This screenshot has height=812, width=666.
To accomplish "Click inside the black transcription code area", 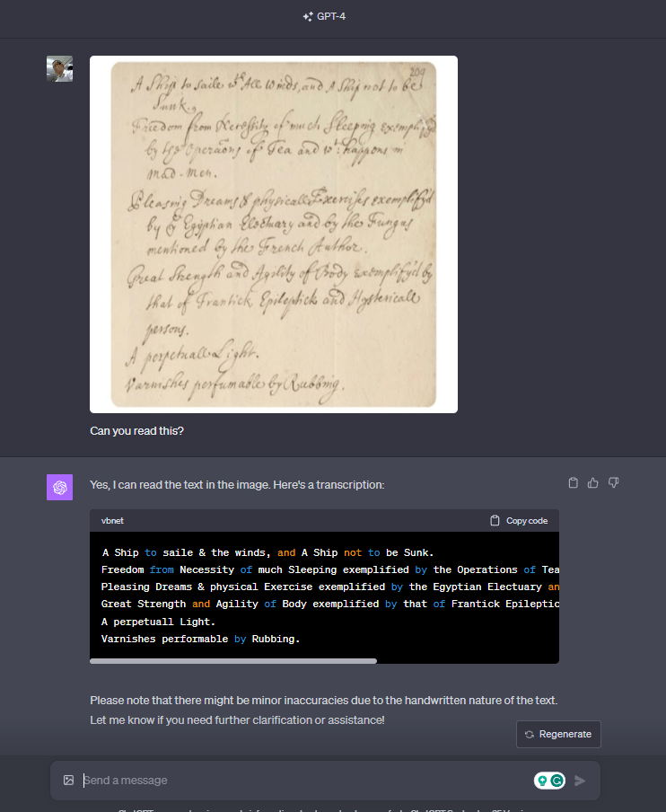I will tap(324, 595).
